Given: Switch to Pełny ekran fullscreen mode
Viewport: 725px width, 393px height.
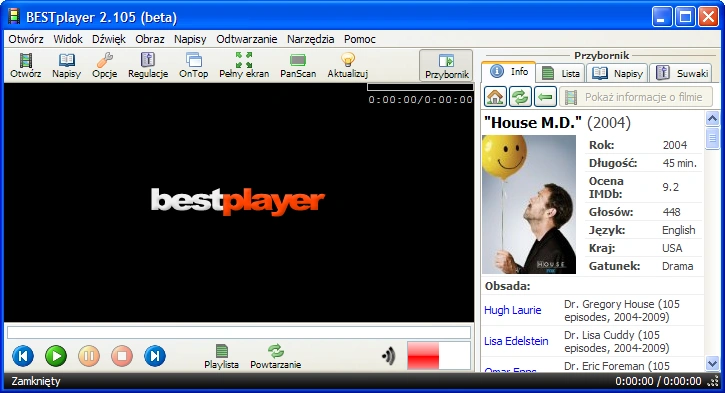Looking at the screenshot, I should point(244,65).
